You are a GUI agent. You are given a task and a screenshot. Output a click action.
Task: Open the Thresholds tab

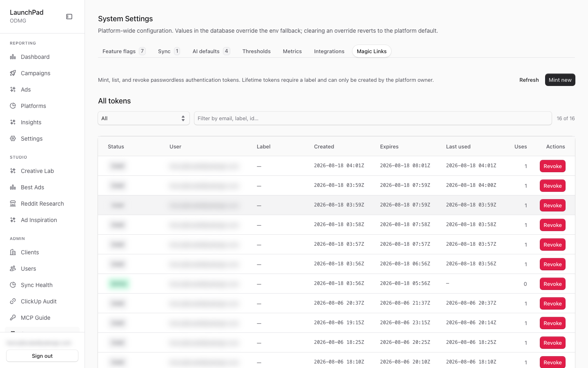coord(256,51)
